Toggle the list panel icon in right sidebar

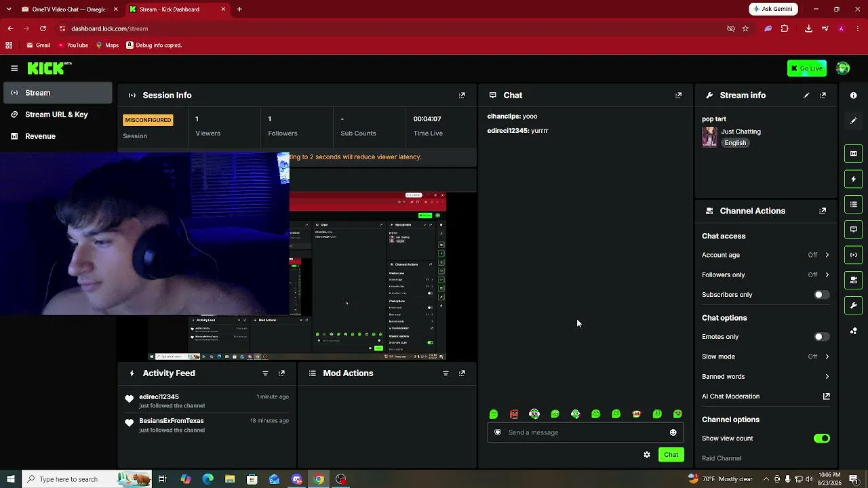(x=853, y=204)
